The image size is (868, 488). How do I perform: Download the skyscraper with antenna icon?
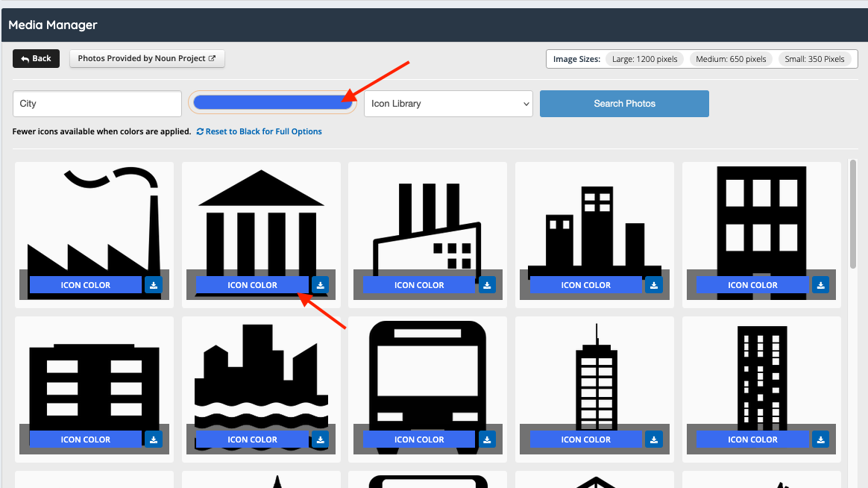tap(654, 439)
